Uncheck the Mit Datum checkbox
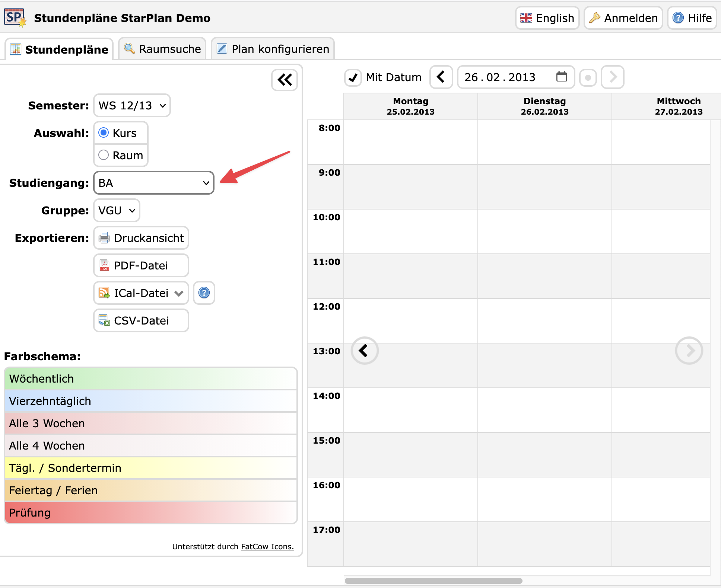 (353, 77)
